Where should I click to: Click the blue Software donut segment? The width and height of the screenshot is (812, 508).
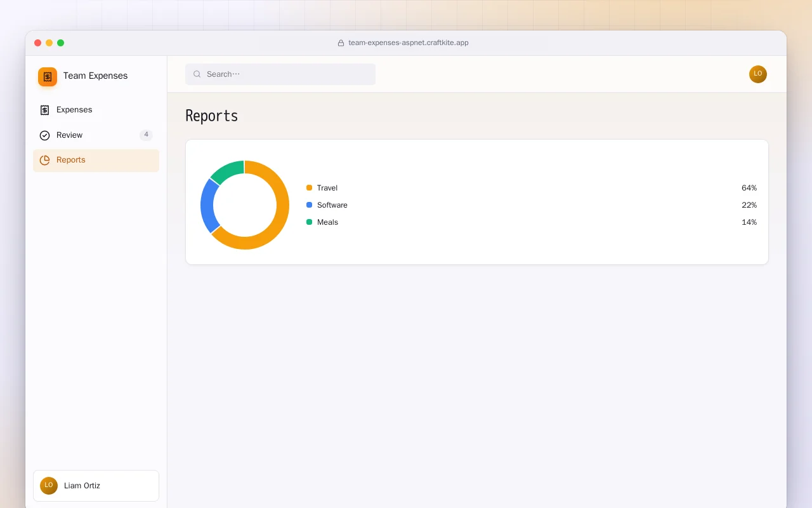click(x=207, y=205)
